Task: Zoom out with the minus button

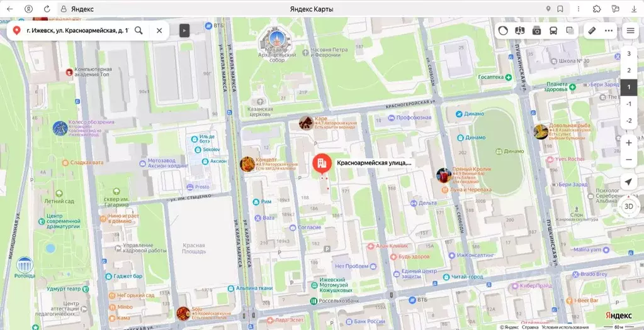Action: (629, 160)
